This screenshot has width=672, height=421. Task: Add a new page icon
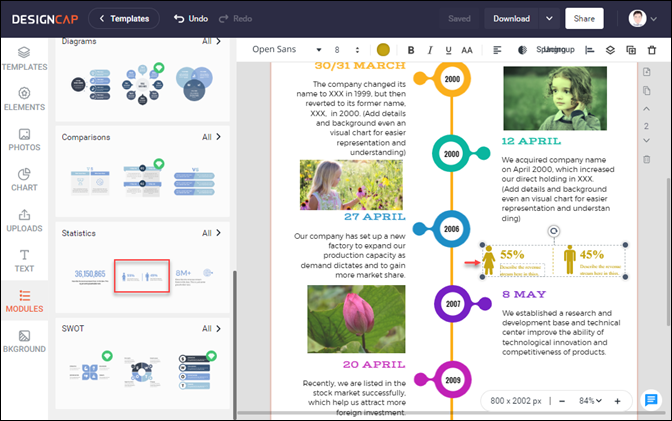coord(647,72)
